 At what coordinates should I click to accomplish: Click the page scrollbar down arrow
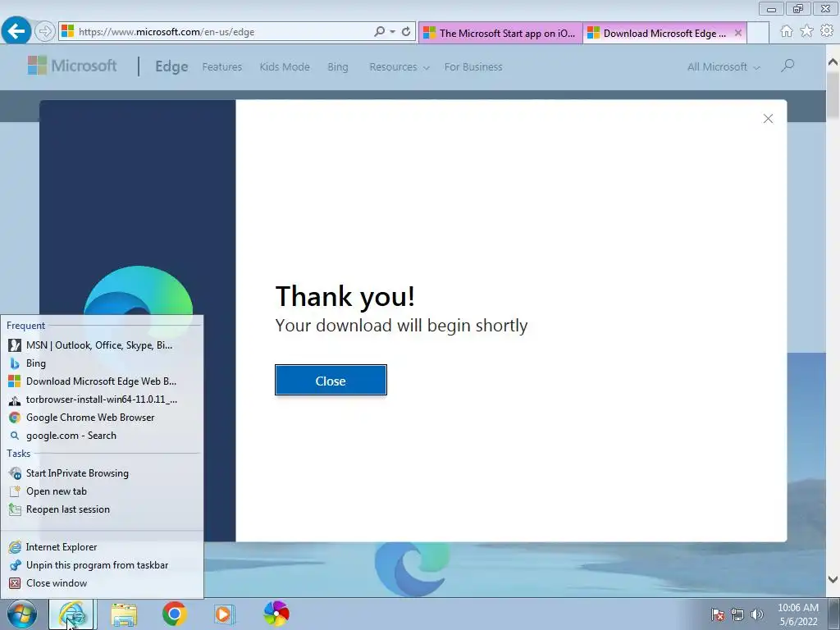pos(833,579)
